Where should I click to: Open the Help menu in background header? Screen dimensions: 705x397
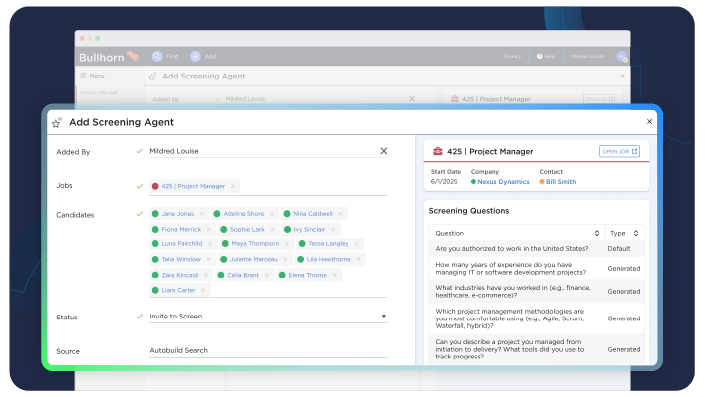click(546, 56)
